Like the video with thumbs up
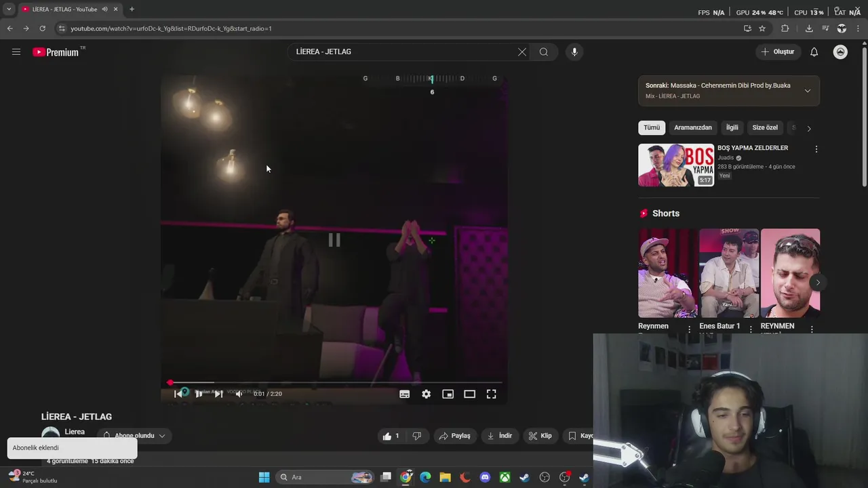868x488 pixels. tap(391, 436)
